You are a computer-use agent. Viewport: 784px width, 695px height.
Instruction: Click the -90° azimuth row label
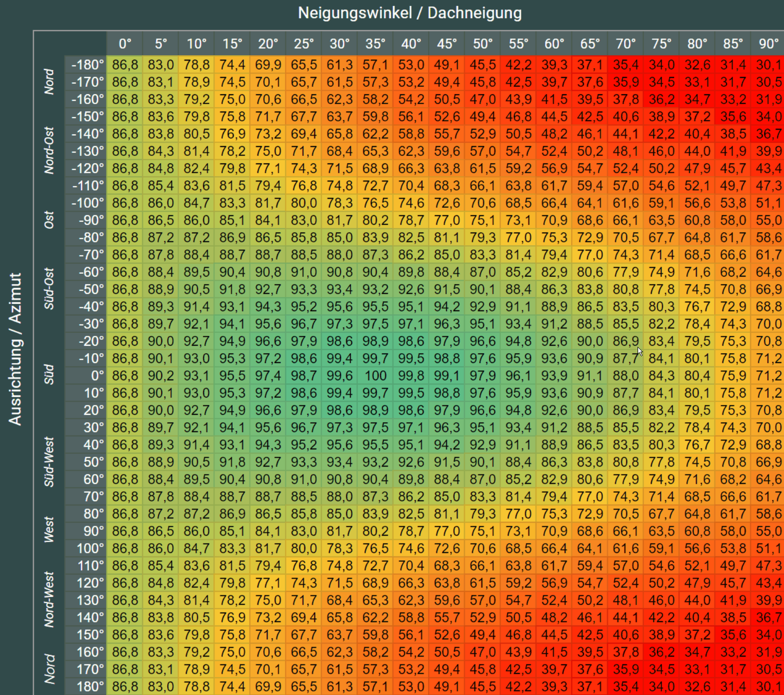(86, 220)
